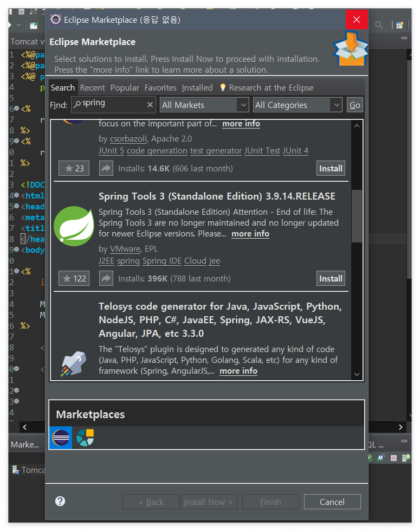Viewport: 420px width, 531px height.
Task: Click the lightbulb icon on Research tab
Action: tap(223, 87)
